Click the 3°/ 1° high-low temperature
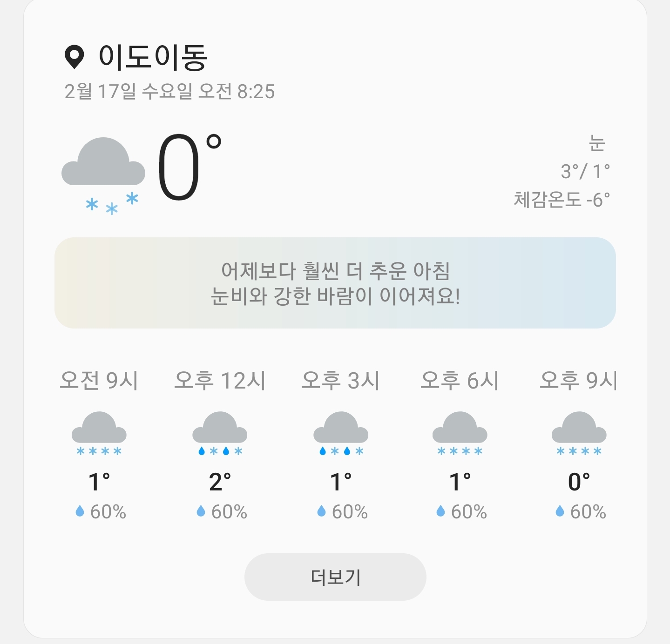Viewport: 670px width, 644px height. pyautogui.click(x=585, y=172)
